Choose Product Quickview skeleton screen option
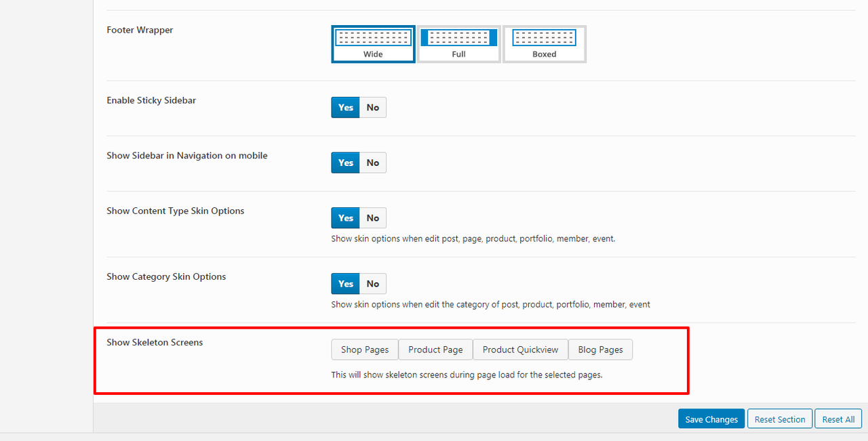The width and height of the screenshot is (868, 441). (520, 350)
